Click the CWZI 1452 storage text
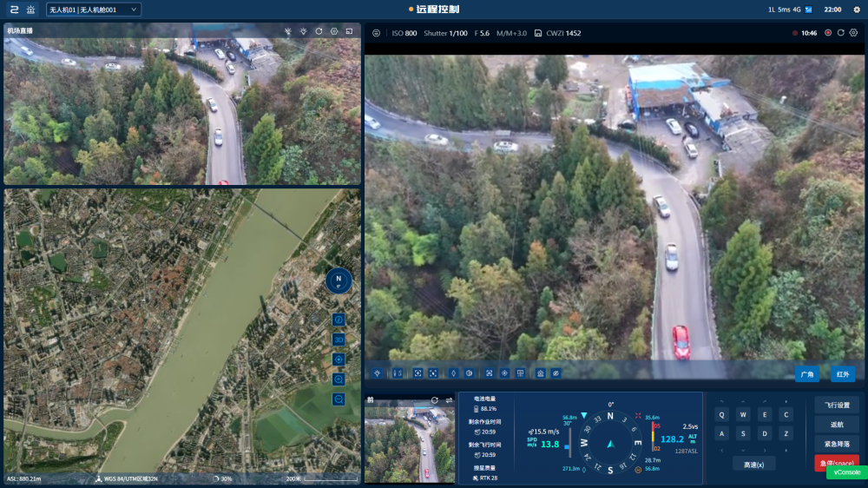Screen dimensions: 868x488 [x=563, y=33]
